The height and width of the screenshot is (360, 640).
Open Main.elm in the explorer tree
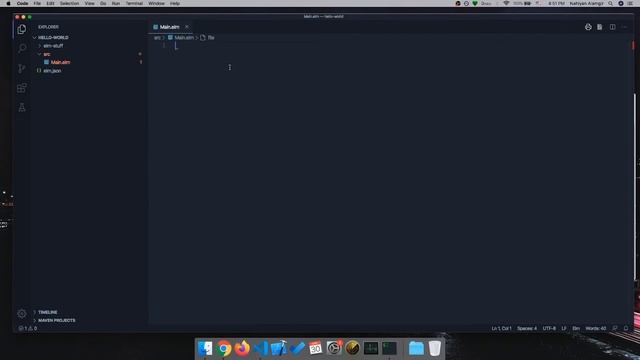coord(60,62)
